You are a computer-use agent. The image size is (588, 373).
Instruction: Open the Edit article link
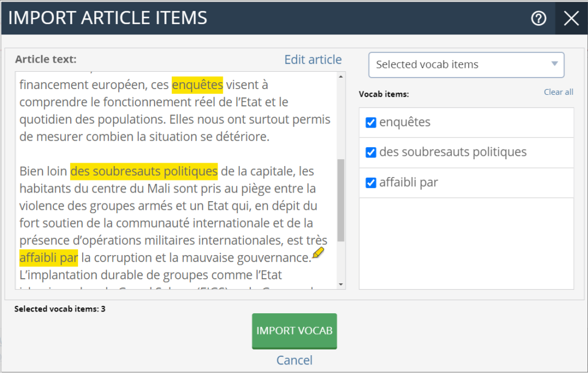click(x=313, y=60)
